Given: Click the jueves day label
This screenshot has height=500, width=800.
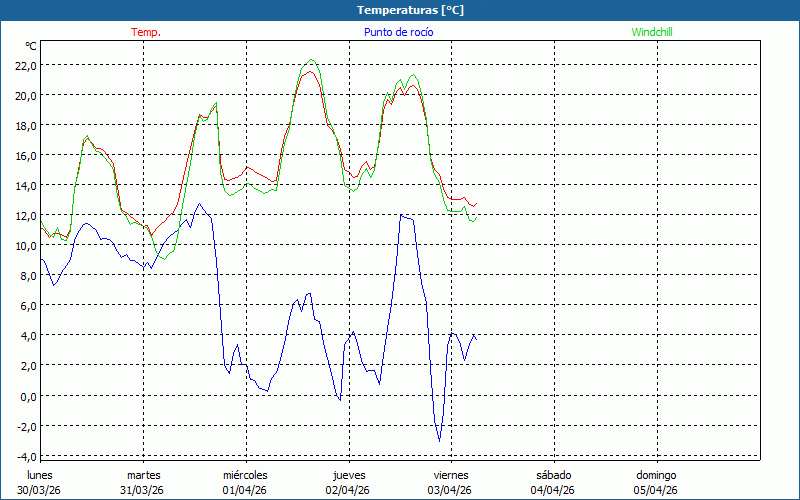Looking at the screenshot, I should [347, 475].
